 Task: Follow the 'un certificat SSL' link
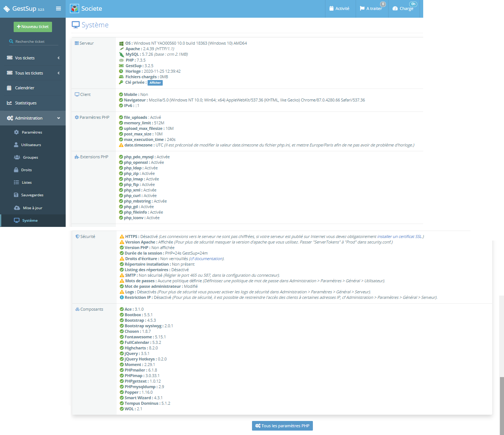[408, 237]
